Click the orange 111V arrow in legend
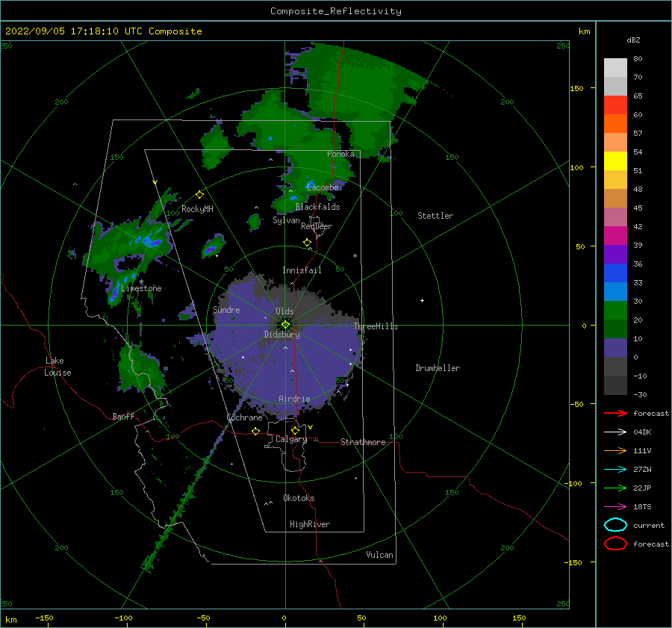Image resolution: width=672 pixels, height=628 pixels. coord(615,450)
